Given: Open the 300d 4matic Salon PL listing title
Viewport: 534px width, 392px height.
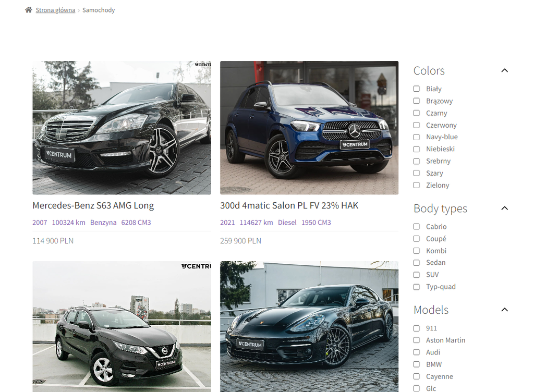Looking at the screenshot, I should (289, 205).
